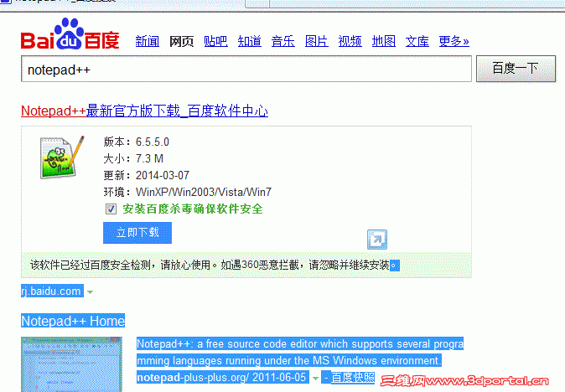Expand the arrow next to rj.baidu.com
This screenshot has height=392, width=565.
pyautogui.click(x=90, y=292)
